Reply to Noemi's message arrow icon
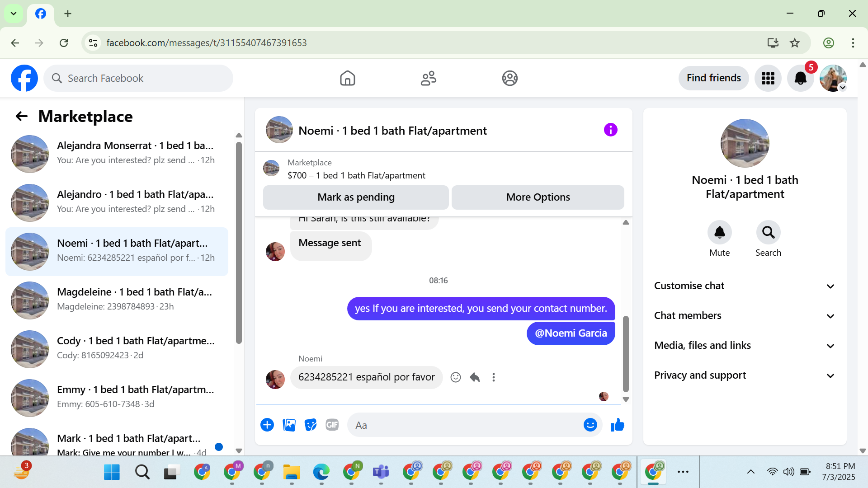868x488 pixels. pos(475,377)
